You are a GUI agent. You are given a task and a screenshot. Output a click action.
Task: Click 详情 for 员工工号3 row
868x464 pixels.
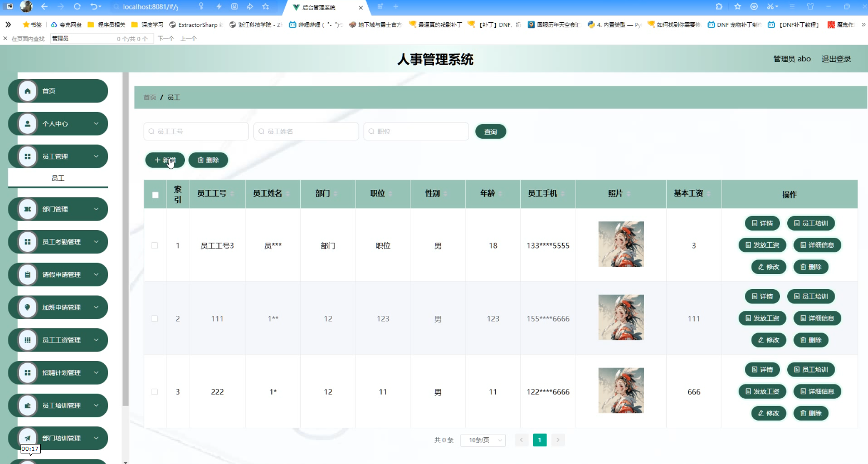762,223
